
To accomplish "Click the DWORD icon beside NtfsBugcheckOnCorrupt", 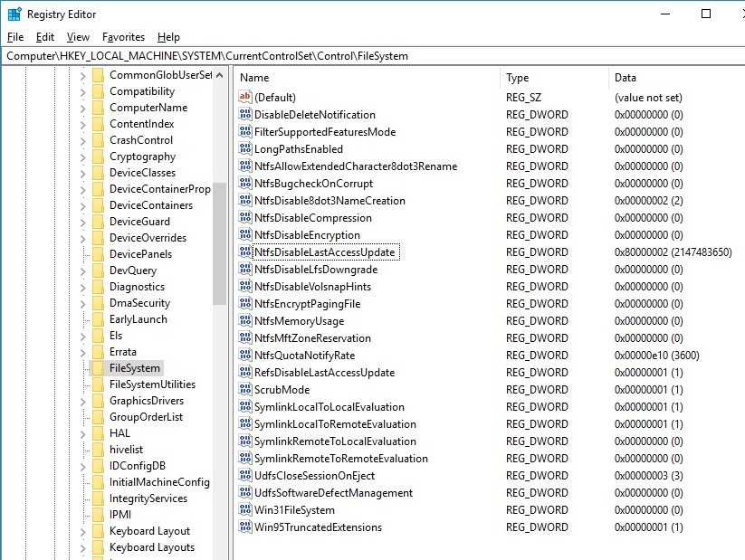I will coord(245,184).
